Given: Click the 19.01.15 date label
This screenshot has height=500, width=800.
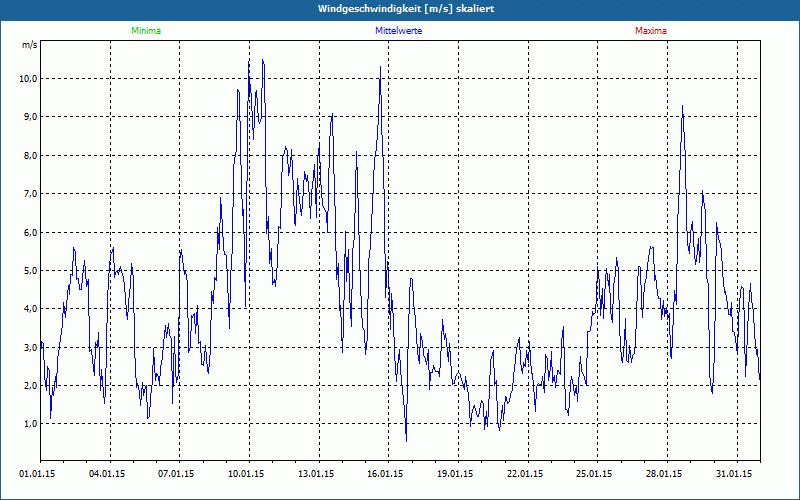Looking at the screenshot, I should [456, 474].
